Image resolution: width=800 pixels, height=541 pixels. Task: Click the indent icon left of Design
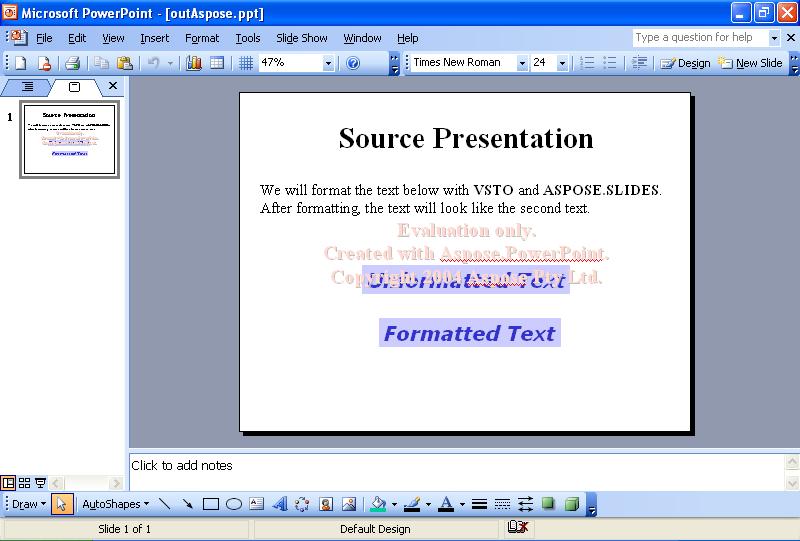[639, 63]
